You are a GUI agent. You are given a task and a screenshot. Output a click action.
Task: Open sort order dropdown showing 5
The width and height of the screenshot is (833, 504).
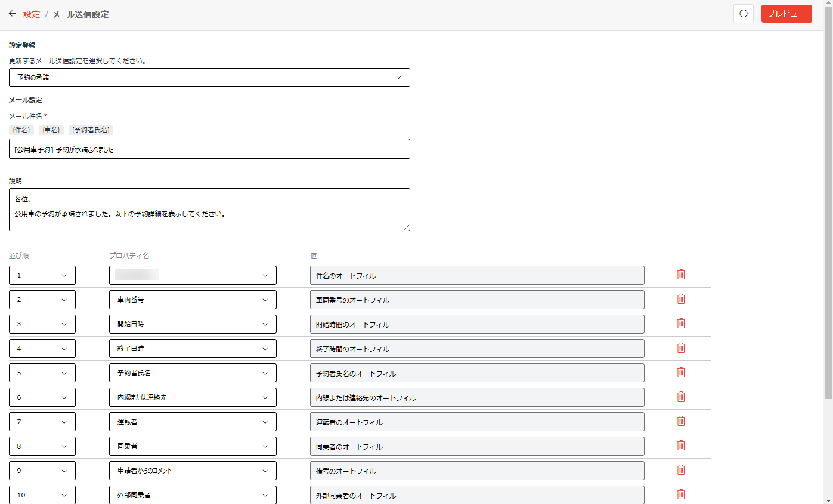click(x=42, y=373)
